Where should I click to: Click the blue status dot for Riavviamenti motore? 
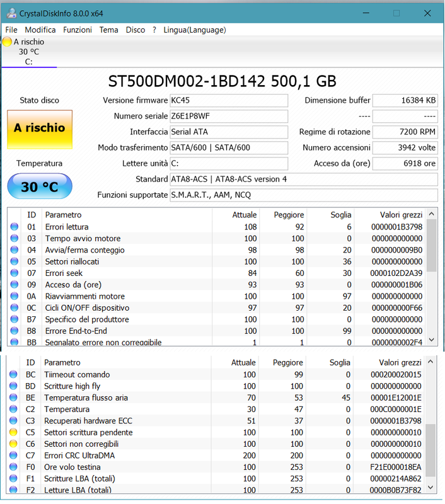coord(14,296)
